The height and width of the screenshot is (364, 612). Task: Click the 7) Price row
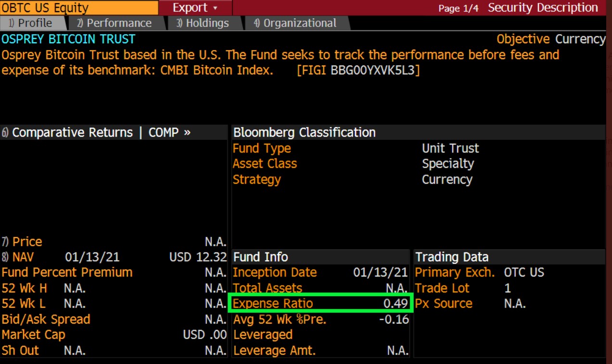[27, 241]
